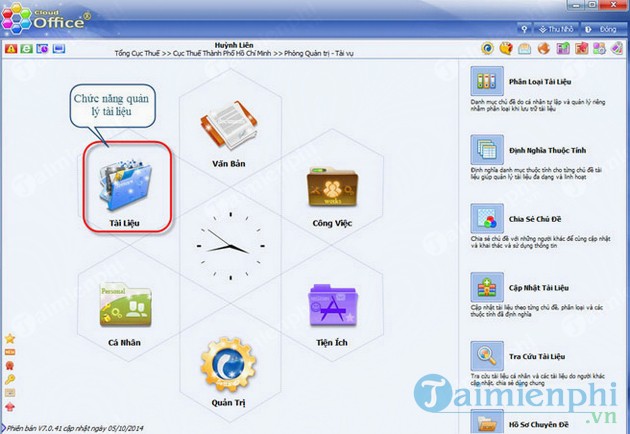Click the Đóng close button
Viewport: 630px width, 434px height.
coord(601,29)
